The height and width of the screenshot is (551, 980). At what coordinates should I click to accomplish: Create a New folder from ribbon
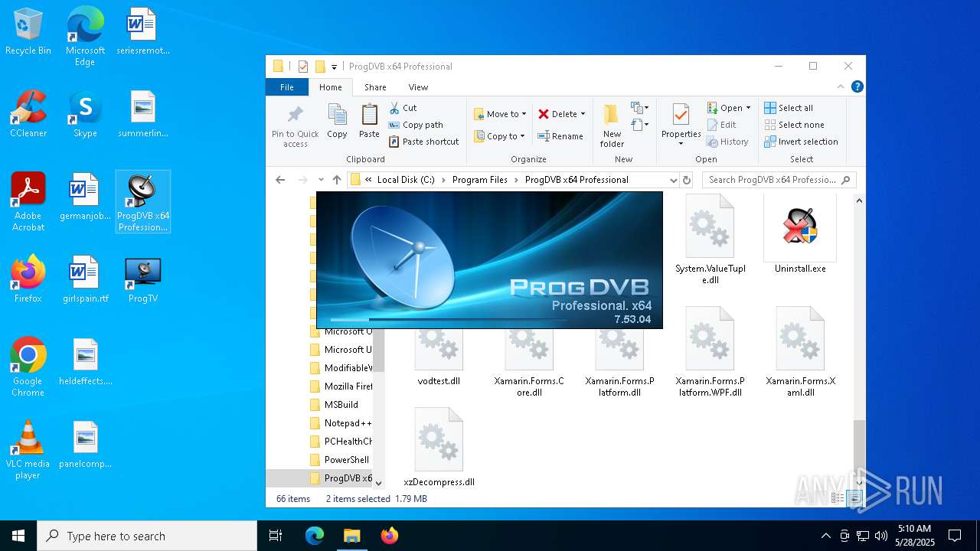[612, 126]
